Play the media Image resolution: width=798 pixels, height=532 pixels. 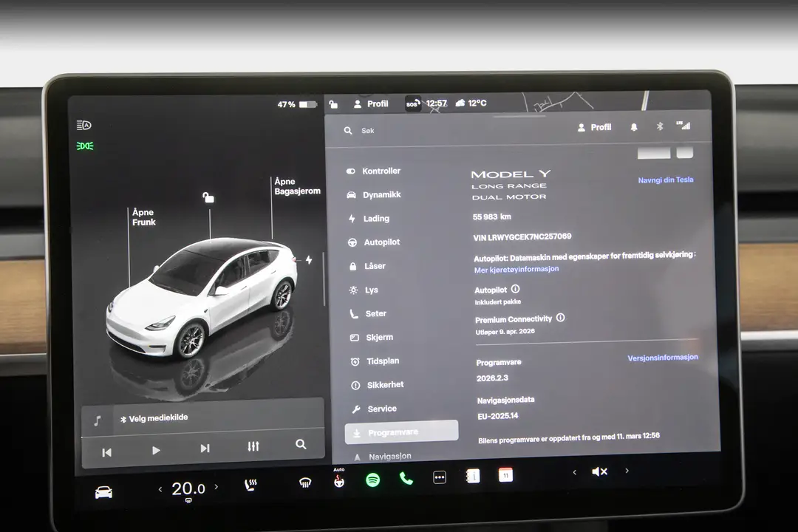[x=156, y=450]
